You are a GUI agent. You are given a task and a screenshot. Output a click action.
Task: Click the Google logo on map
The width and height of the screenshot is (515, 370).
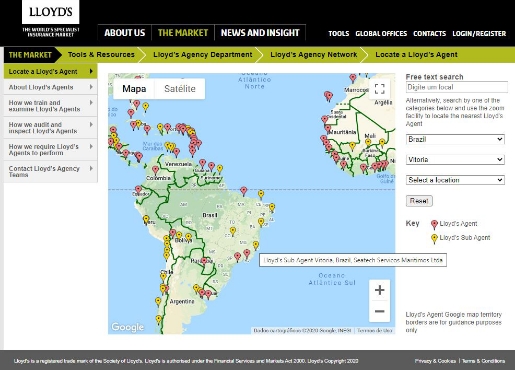(x=128, y=327)
